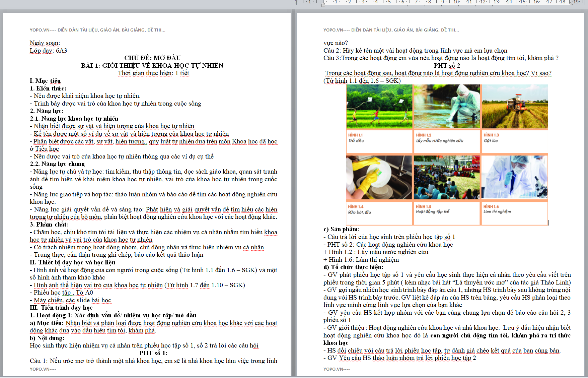Click heading '1. Hoạt động 1: Xác định vấn đề'
588x378 pixels.
coord(113,315)
